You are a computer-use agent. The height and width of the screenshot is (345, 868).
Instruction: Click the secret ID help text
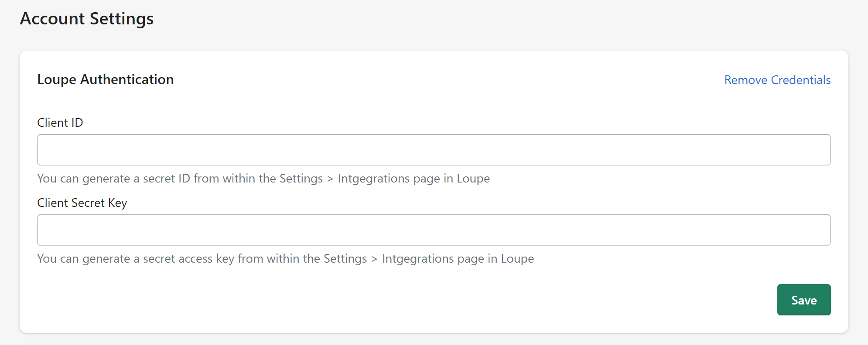click(263, 179)
